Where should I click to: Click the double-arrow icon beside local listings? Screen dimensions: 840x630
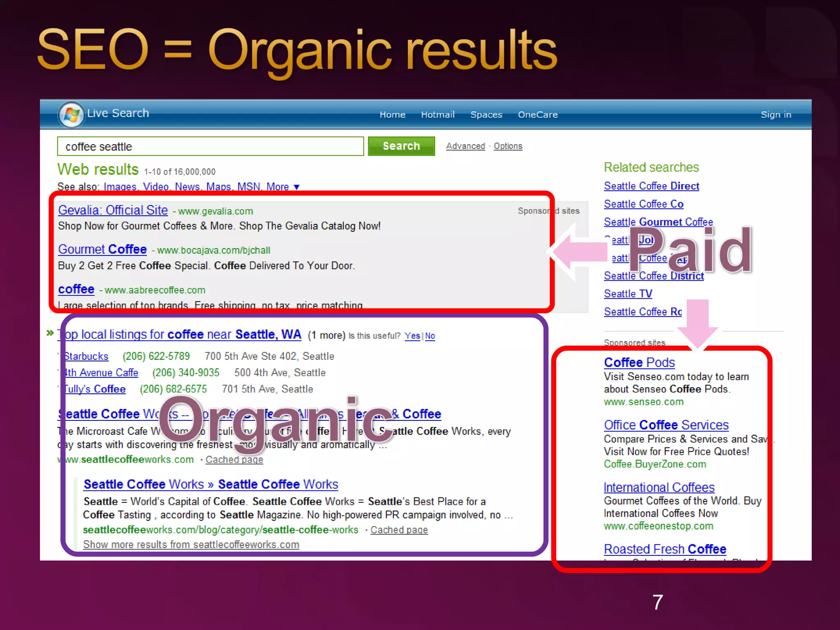pos(50,333)
